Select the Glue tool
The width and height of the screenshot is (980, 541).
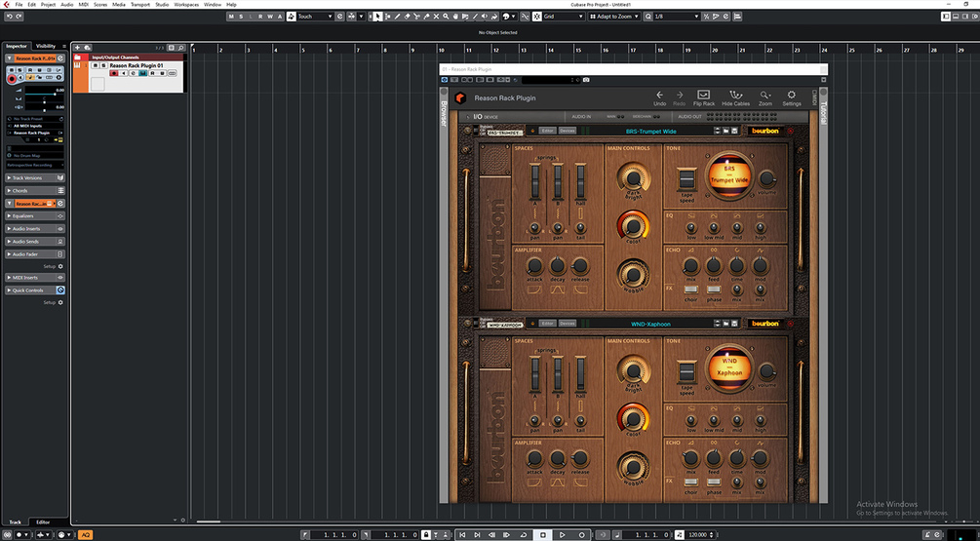point(426,17)
